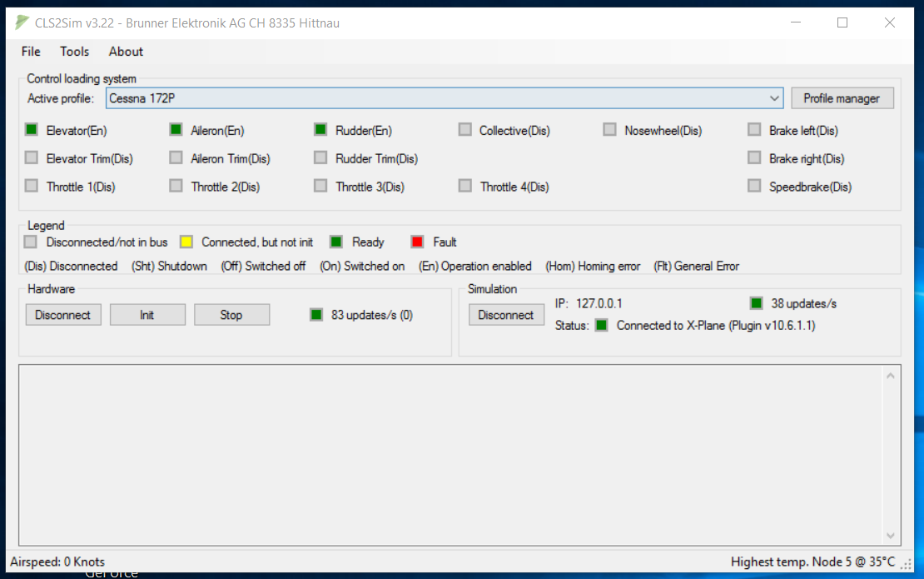Click the log panel scrollbar down arrow

click(x=891, y=536)
